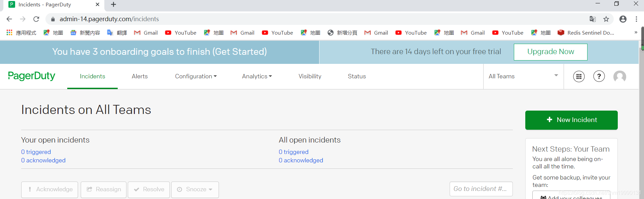Viewport: 644px width, 199px height.
Task: Open the onboarding goals Get Started banner
Action: (x=159, y=52)
